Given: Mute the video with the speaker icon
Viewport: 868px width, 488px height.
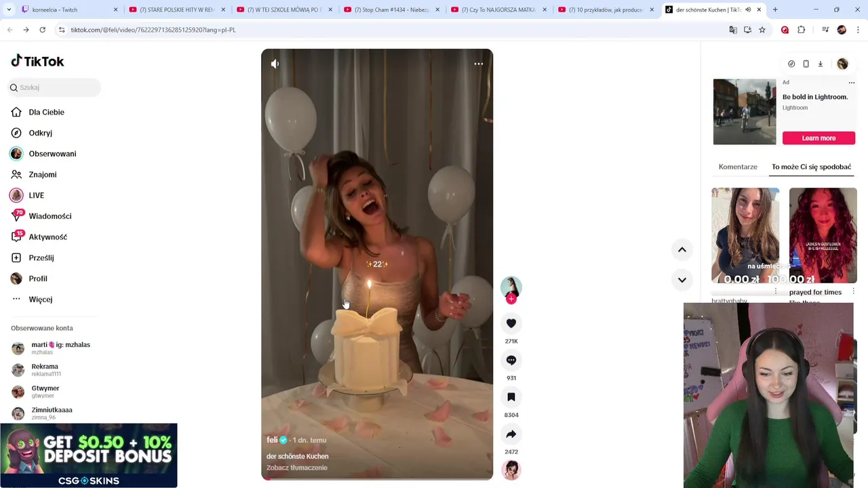Looking at the screenshot, I should (x=275, y=64).
